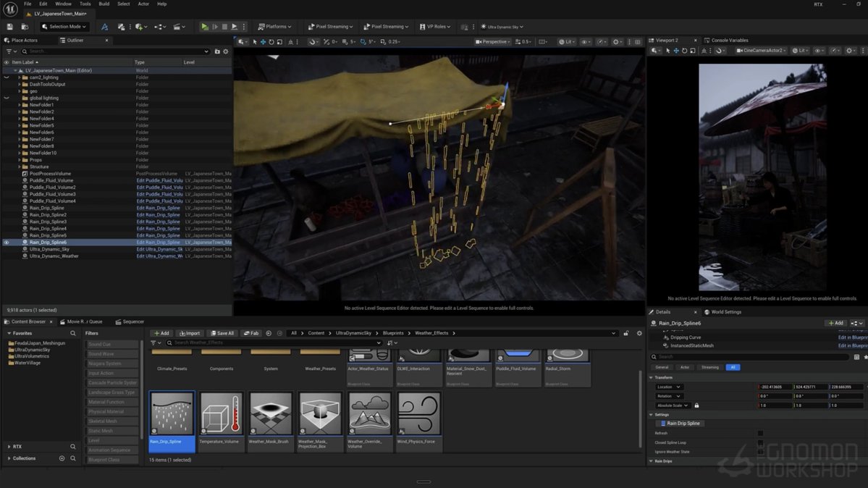Toggle the Blueprint Class filter
868x488 pixels.
[x=111, y=459]
